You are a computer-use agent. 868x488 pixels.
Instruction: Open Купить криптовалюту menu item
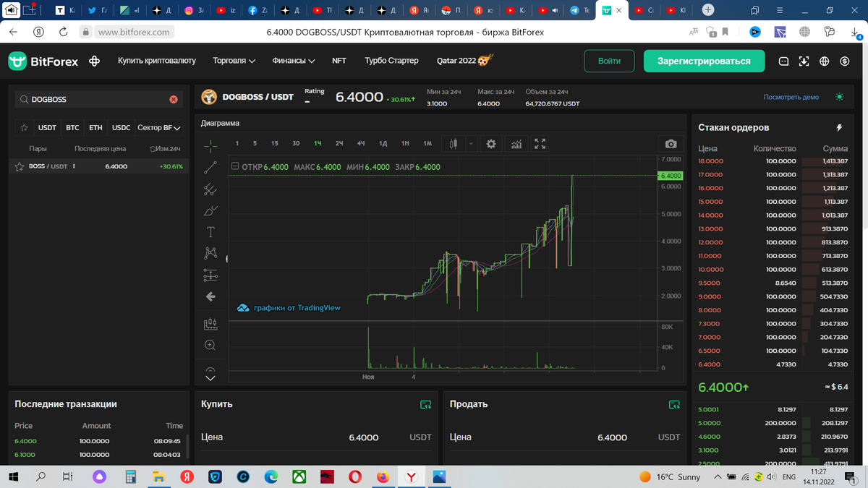point(157,61)
